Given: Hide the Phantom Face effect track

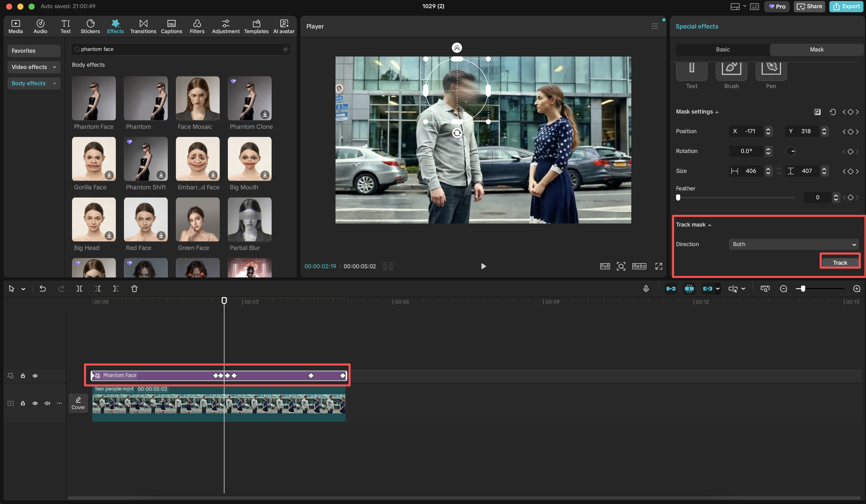Looking at the screenshot, I should click(x=35, y=375).
